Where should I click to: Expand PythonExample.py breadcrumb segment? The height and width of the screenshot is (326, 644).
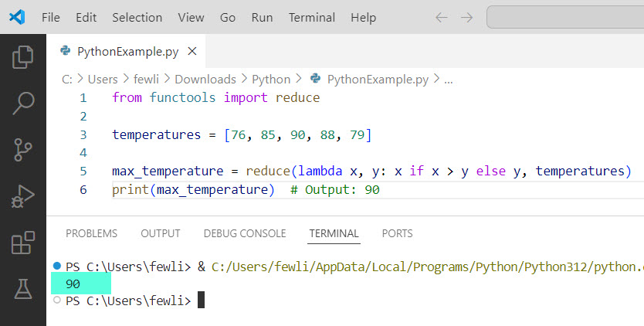click(x=378, y=79)
